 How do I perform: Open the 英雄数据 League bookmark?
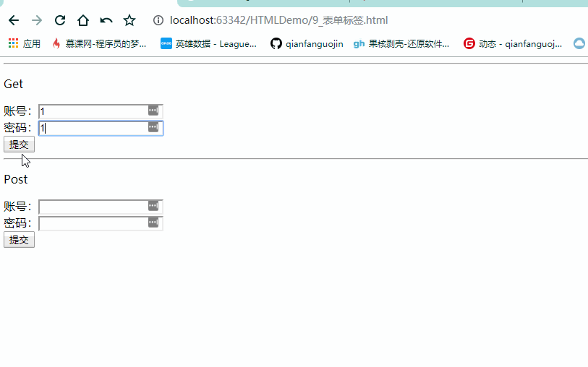(x=208, y=44)
